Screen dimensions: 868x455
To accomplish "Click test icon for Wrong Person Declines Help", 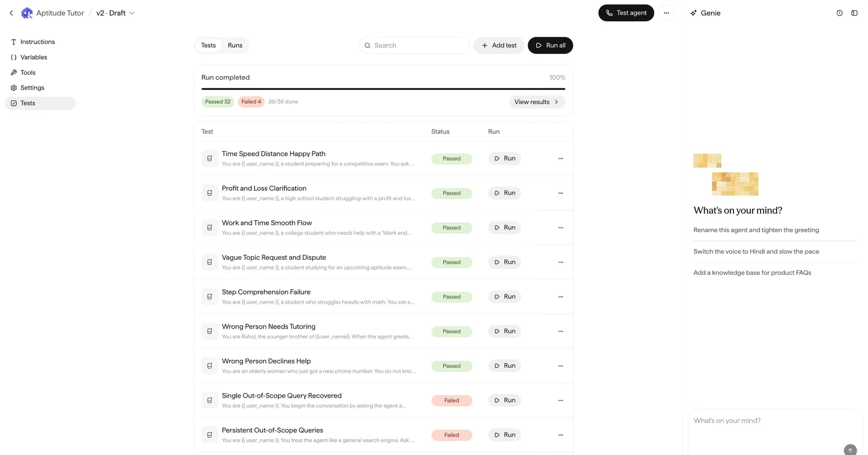I will pyautogui.click(x=209, y=366).
